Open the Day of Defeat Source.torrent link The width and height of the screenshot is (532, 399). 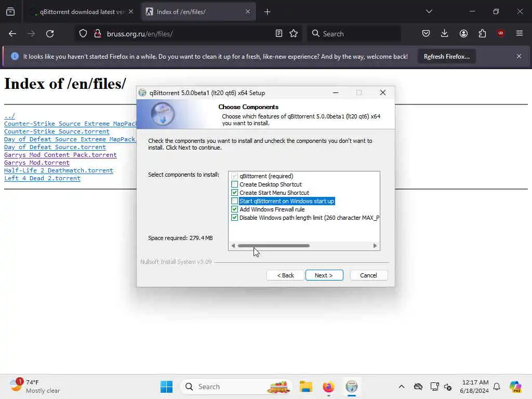point(55,147)
